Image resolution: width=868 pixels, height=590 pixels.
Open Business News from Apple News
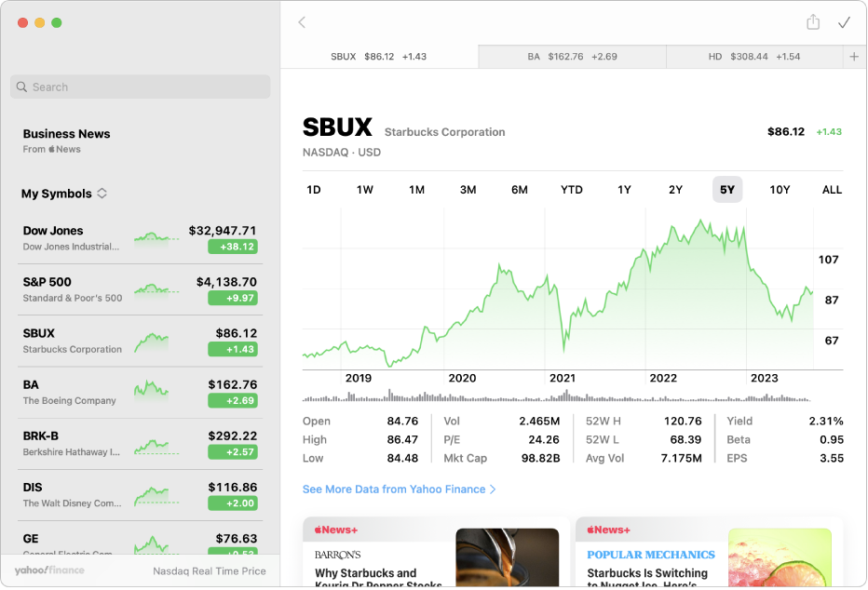66,141
